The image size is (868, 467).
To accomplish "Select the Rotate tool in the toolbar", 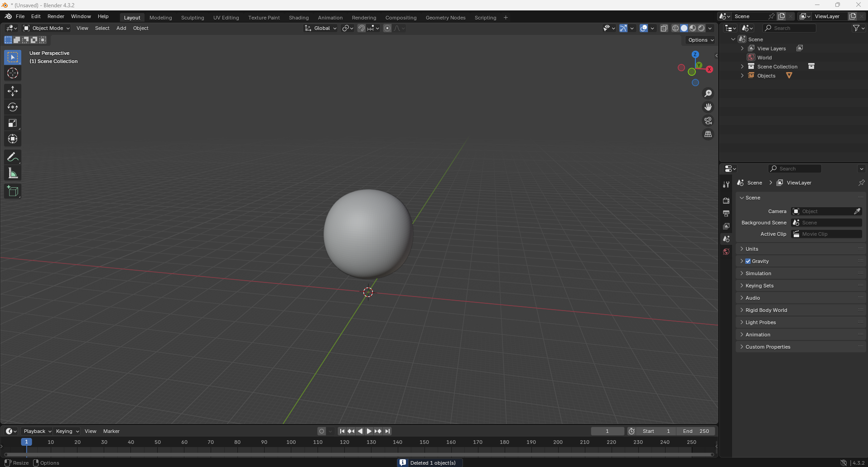I will (x=12, y=107).
